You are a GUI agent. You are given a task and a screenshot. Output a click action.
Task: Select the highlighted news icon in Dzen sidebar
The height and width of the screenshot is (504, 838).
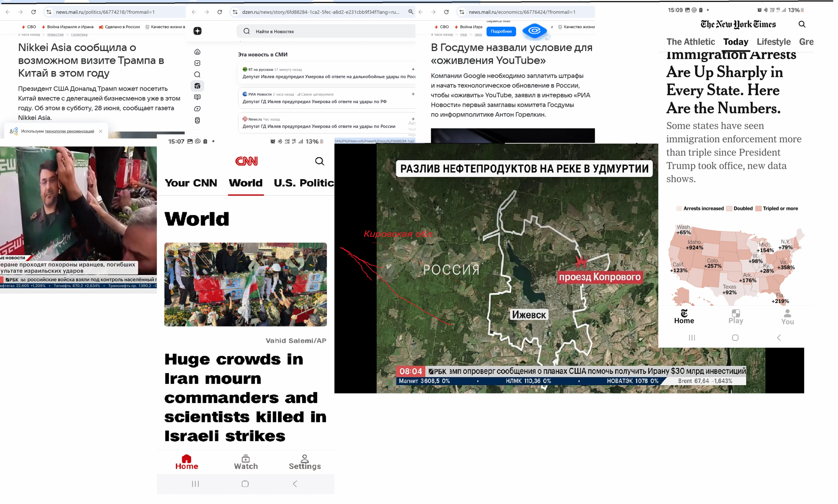[x=197, y=86]
